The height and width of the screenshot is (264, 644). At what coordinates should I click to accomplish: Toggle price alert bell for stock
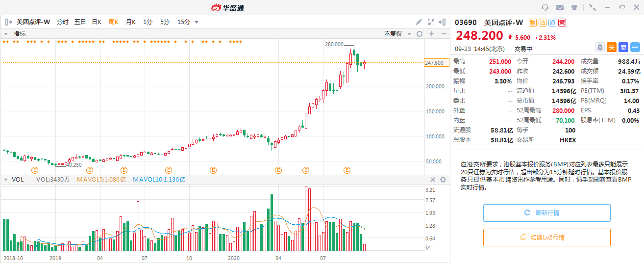pos(600,47)
